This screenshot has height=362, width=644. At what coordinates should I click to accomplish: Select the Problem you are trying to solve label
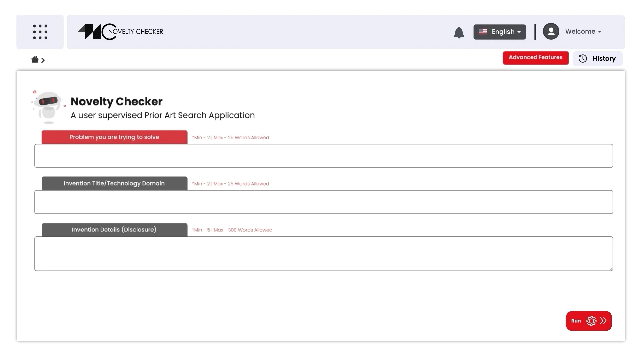click(114, 137)
